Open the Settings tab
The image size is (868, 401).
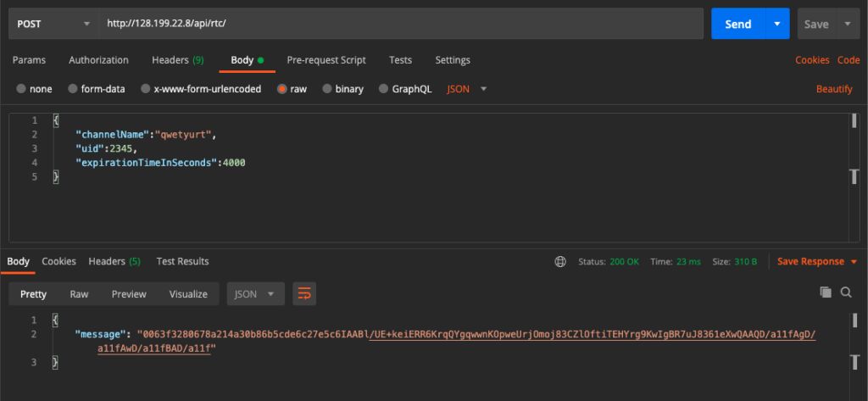click(453, 60)
